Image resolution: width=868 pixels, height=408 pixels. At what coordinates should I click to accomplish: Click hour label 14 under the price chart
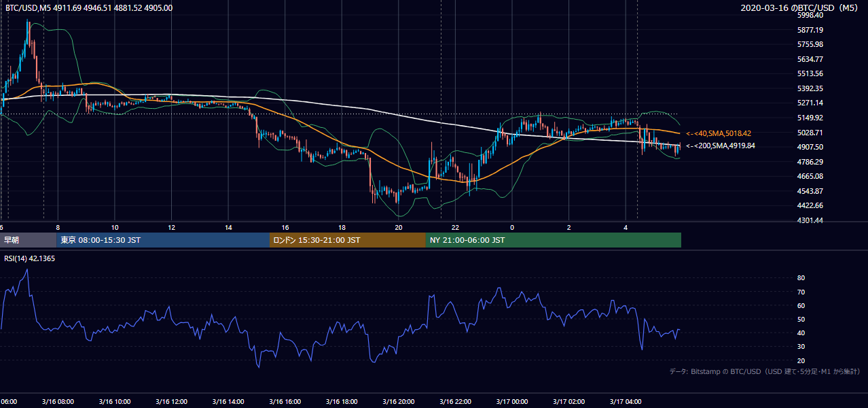click(228, 227)
